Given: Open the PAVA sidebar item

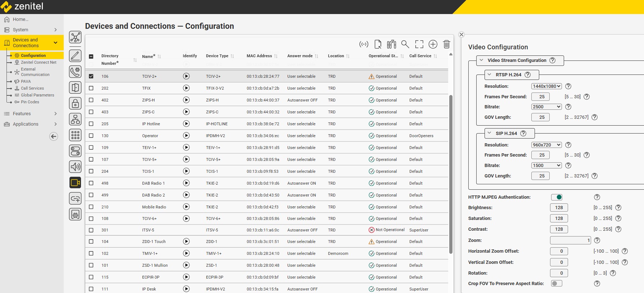Looking at the screenshot, I should pos(26,81).
